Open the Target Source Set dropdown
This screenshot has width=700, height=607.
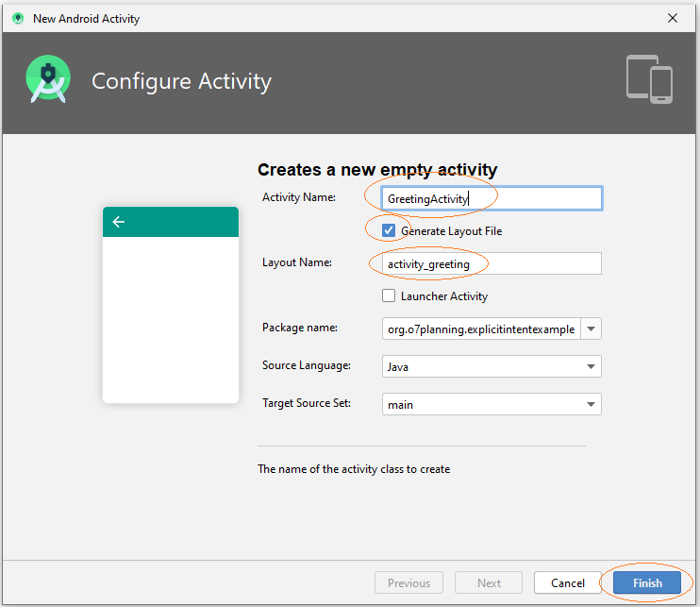[492, 404]
